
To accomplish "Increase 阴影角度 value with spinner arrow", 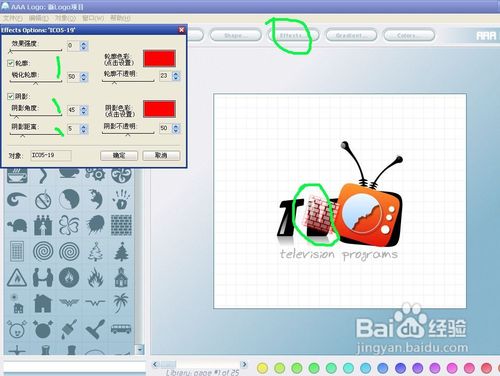I will 84,107.
